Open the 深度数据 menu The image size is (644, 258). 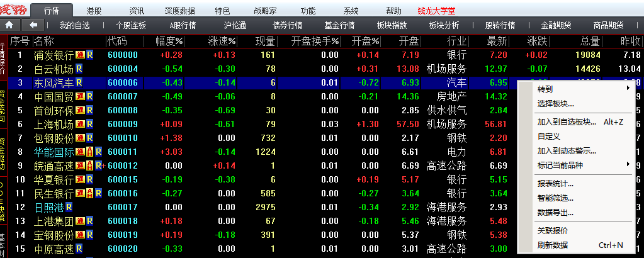coord(179,11)
